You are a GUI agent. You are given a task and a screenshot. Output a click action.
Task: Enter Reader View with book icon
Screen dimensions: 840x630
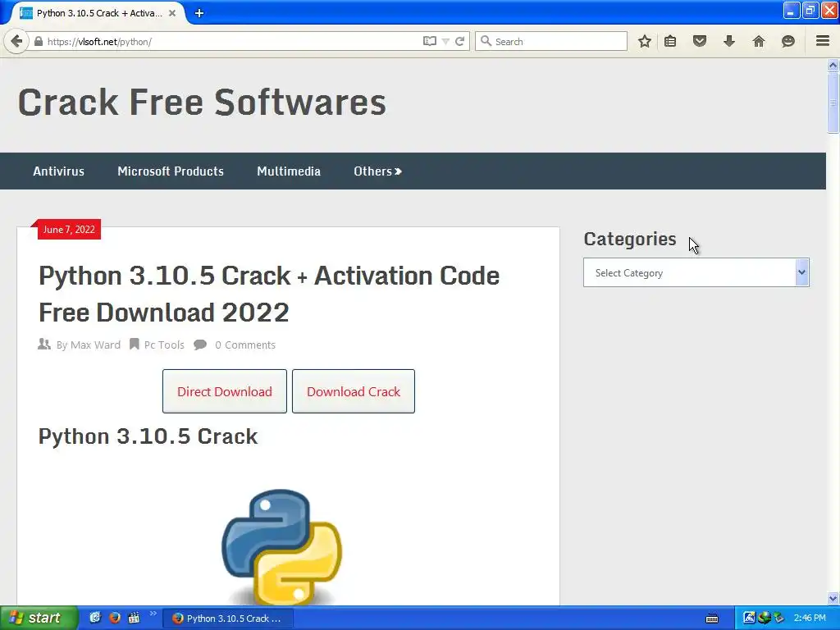pyautogui.click(x=429, y=41)
